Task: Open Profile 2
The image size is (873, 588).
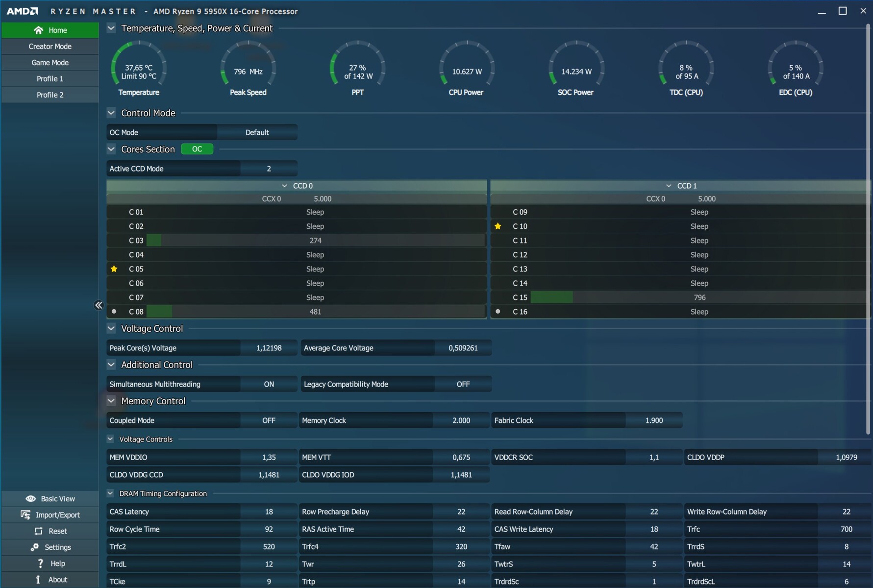Action: (x=50, y=95)
